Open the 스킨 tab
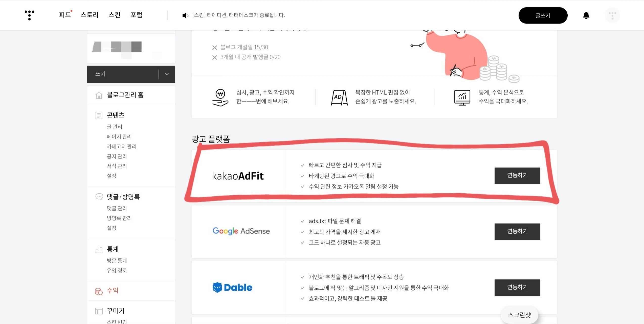 [115, 15]
